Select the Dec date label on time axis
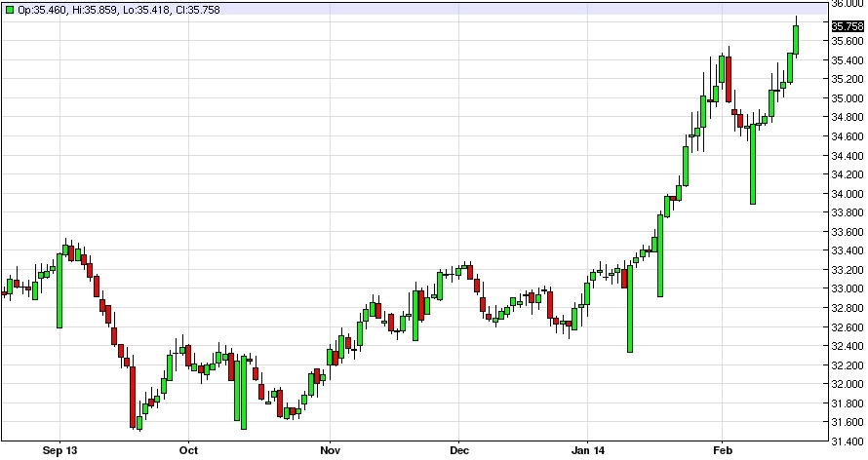The height and width of the screenshot is (460, 868). click(x=459, y=450)
